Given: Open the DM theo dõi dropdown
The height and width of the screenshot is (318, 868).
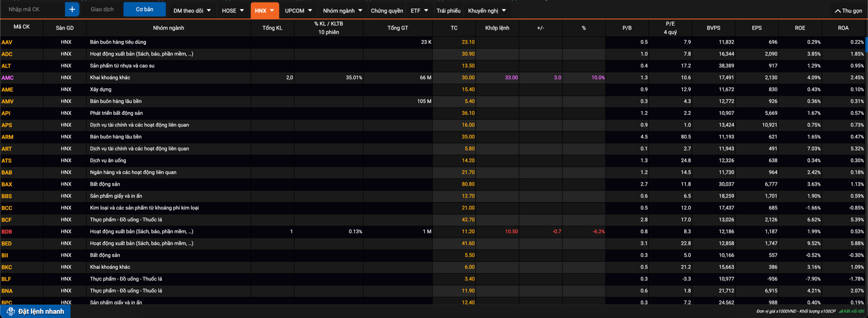Looking at the screenshot, I should 192,11.
